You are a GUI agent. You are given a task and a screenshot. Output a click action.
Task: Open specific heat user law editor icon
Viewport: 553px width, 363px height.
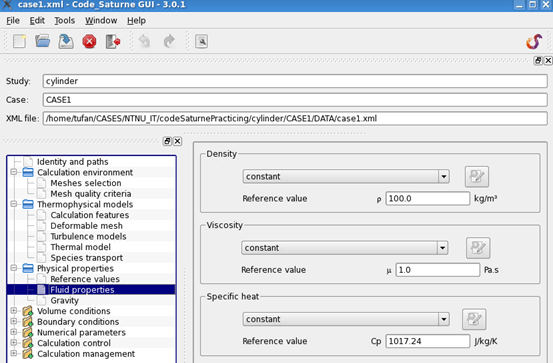(474, 319)
